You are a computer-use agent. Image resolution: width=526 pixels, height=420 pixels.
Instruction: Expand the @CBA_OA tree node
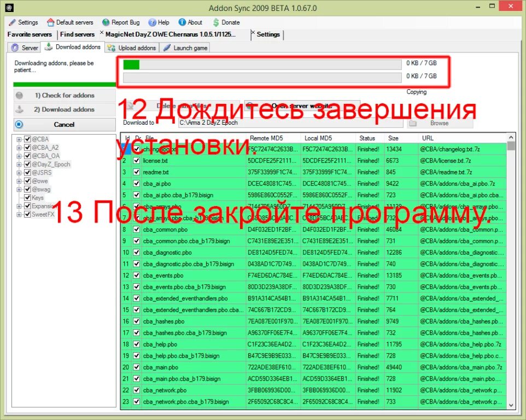(x=19, y=156)
